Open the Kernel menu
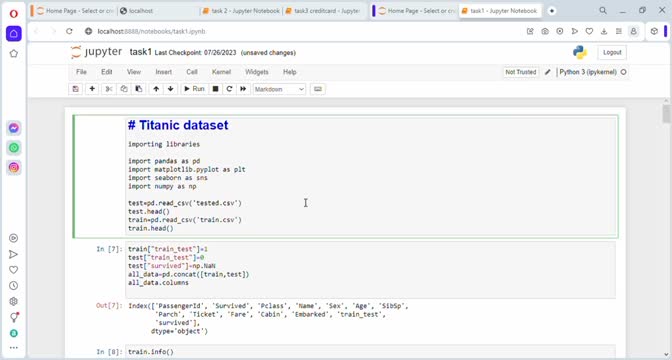 coord(221,72)
